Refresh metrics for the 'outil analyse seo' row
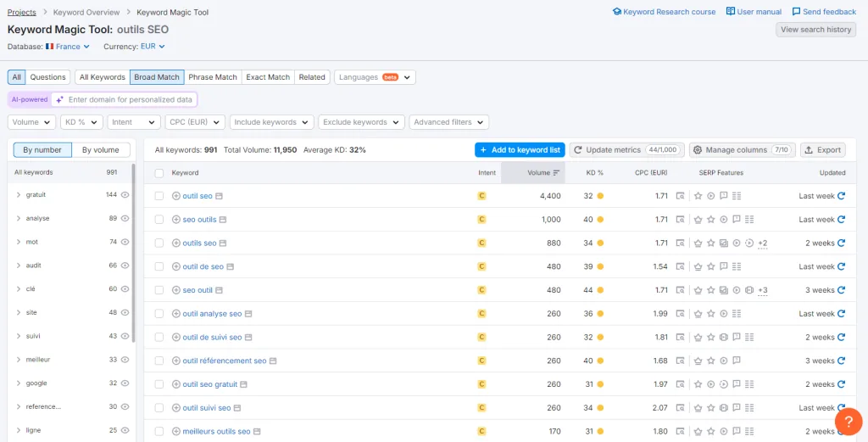Image resolution: width=868 pixels, height=442 pixels. pyautogui.click(x=842, y=314)
